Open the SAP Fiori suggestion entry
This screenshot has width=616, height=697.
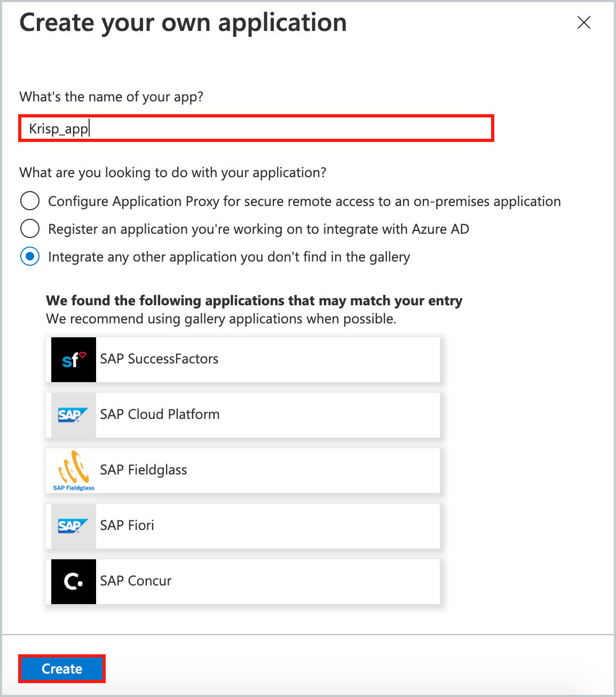[x=243, y=526]
